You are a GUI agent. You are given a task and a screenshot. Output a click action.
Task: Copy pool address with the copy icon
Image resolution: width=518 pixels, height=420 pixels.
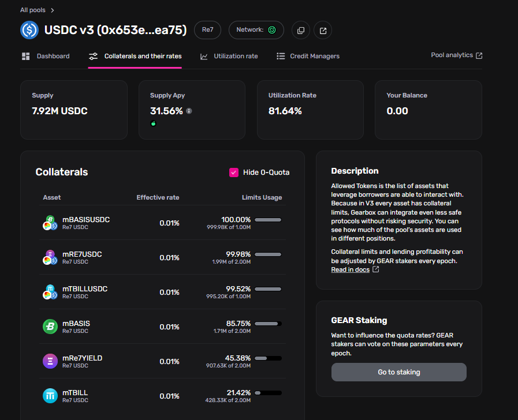click(301, 31)
